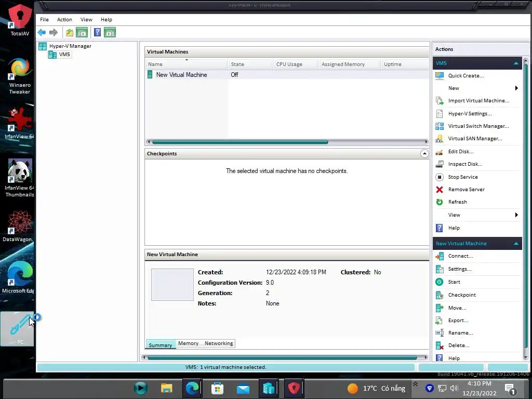532x399 pixels.
Task: Sort by Uptime column header
Action: point(405,64)
